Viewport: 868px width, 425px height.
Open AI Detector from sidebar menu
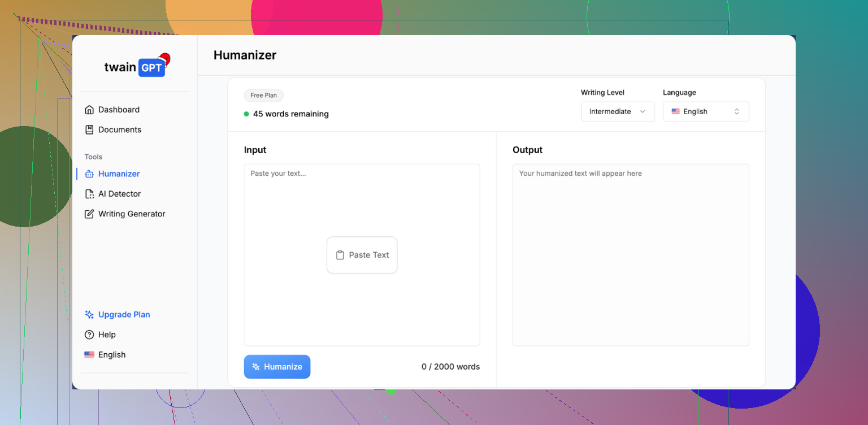pyautogui.click(x=119, y=194)
